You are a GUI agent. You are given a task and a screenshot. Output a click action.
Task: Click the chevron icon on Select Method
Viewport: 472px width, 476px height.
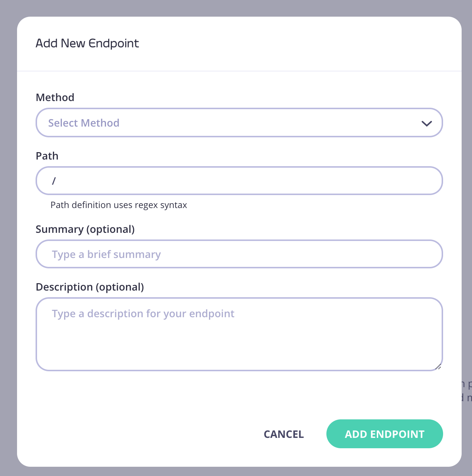click(x=426, y=123)
